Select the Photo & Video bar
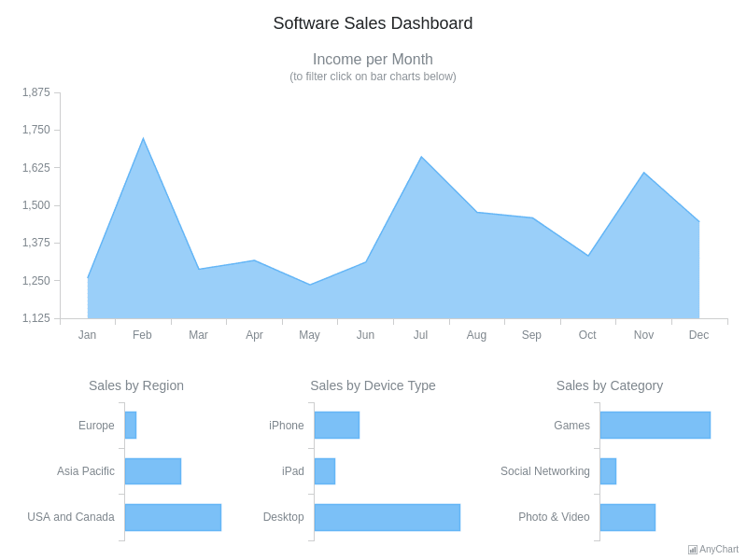The image size is (747, 560). point(627,516)
